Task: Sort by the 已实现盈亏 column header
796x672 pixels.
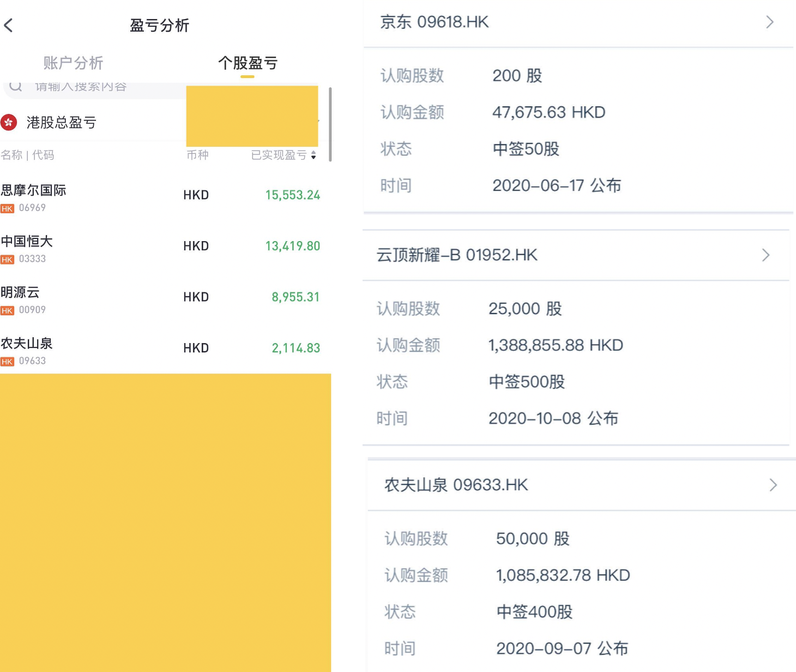Action: (x=279, y=155)
